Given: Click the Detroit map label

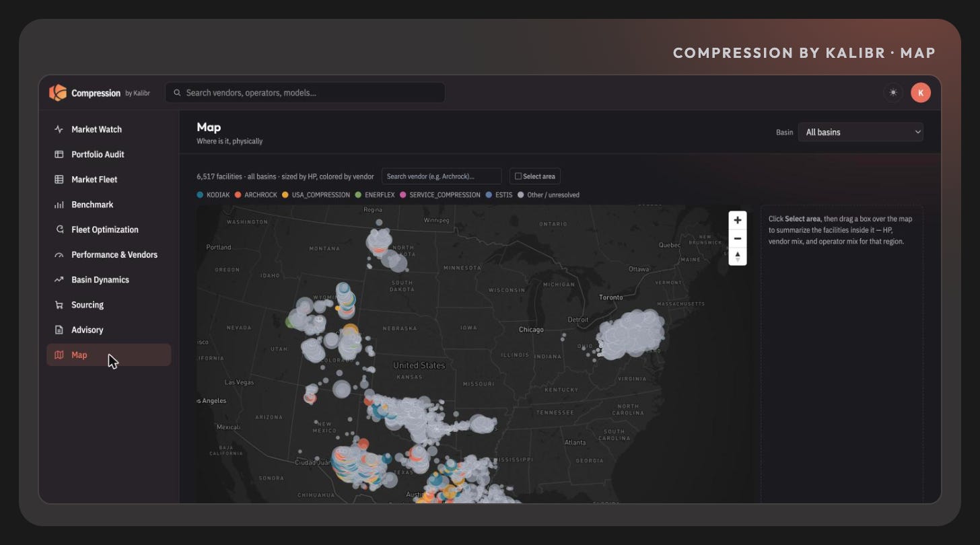Looking at the screenshot, I should (x=578, y=320).
